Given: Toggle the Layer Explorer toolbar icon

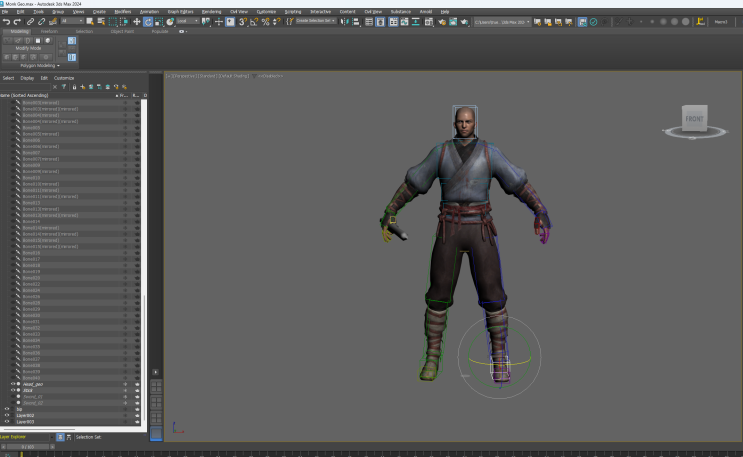Looking at the screenshot, I should 381,22.
